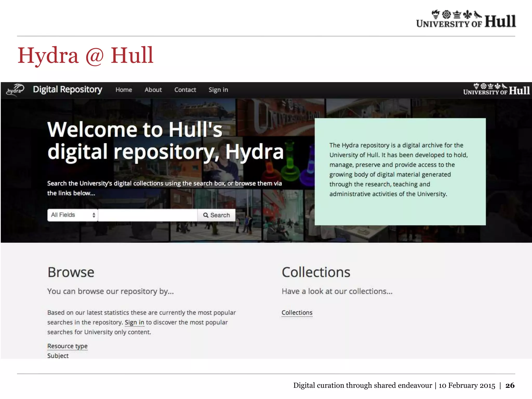Follow the Sign in link in Browse text

point(134,322)
